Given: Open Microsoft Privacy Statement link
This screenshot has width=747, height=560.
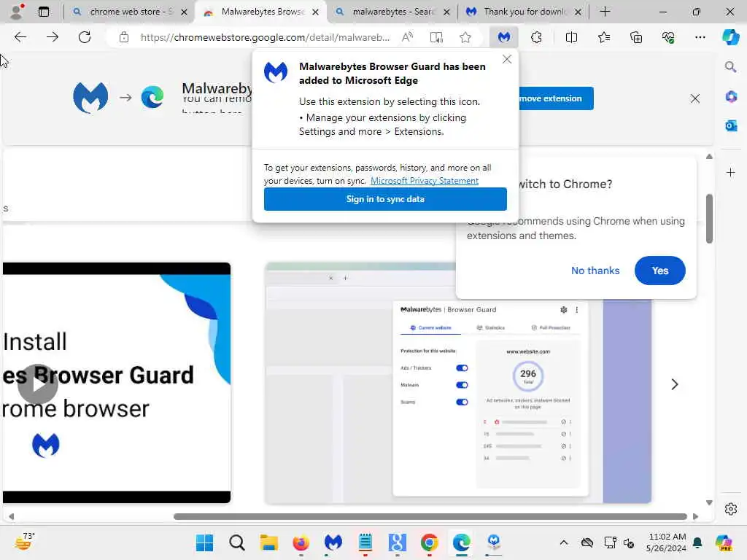Looking at the screenshot, I should (425, 181).
